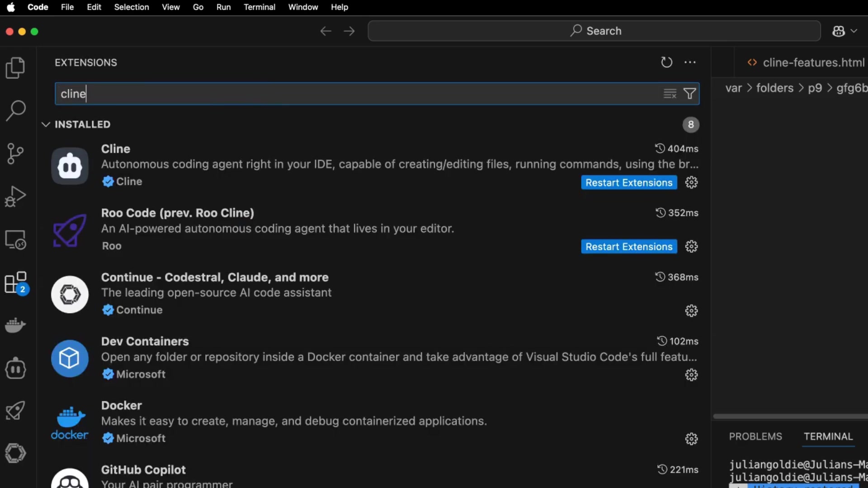Open the Cline extension entry
Screen dimensions: 868x488
coord(373,166)
